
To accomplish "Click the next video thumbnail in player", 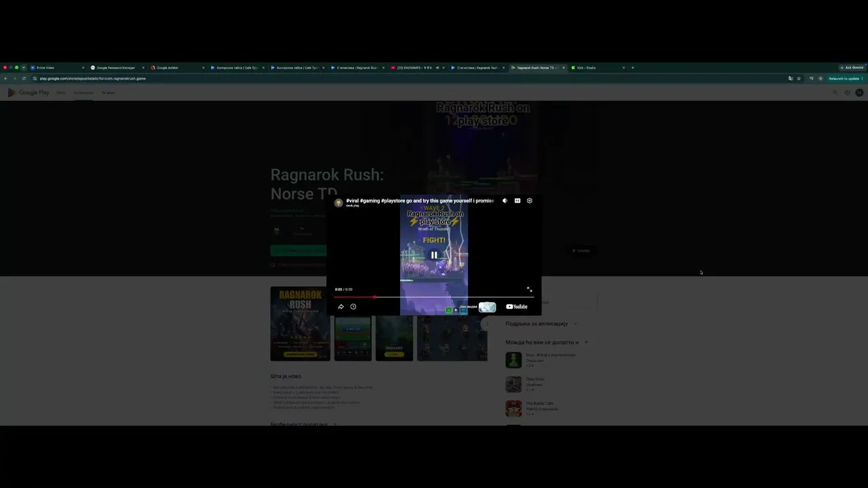I will click(487, 307).
